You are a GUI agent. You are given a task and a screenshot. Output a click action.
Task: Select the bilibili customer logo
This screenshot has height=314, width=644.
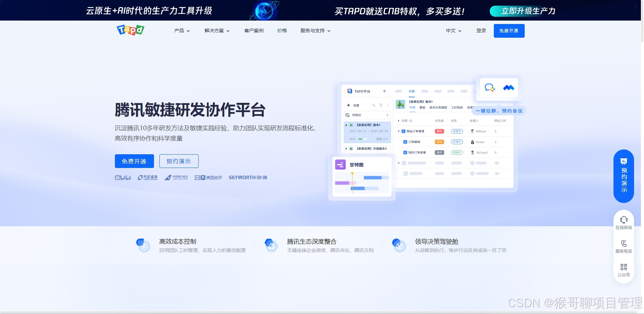(x=123, y=177)
